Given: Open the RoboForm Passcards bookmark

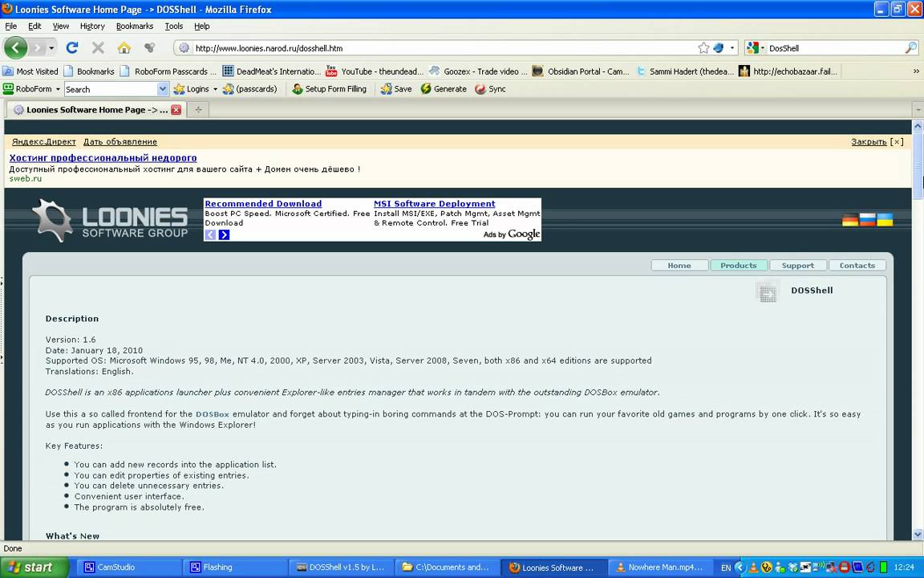Looking at the screenshot, I should click(168, 71).
